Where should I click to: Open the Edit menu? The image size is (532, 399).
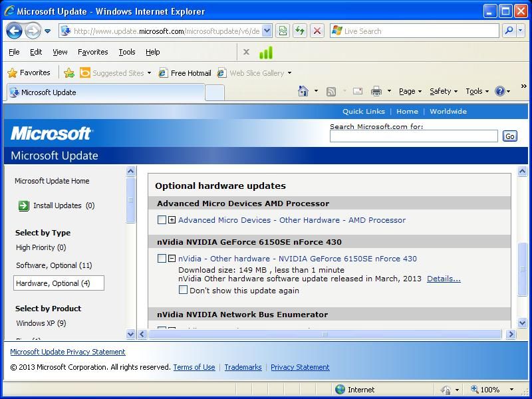coord(36,52)
